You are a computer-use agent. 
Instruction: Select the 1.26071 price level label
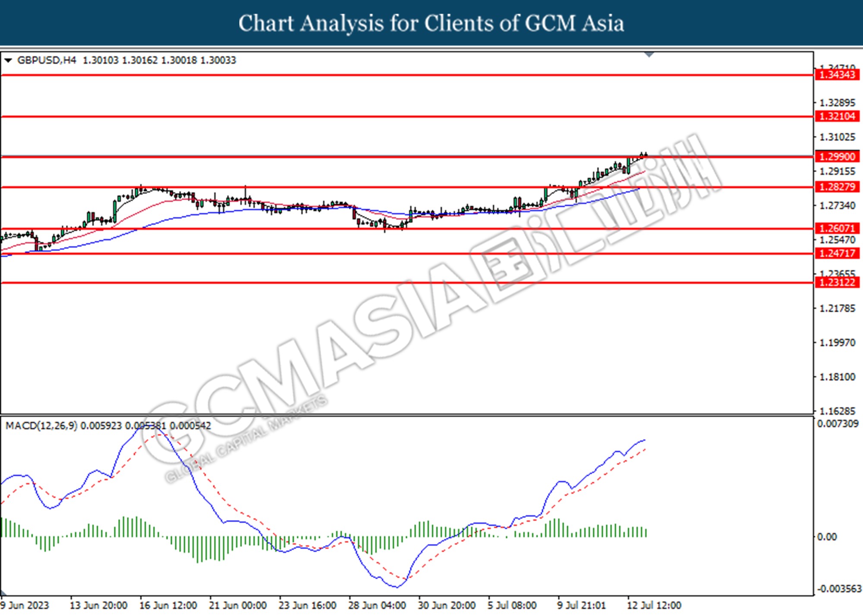coord(837,228)
